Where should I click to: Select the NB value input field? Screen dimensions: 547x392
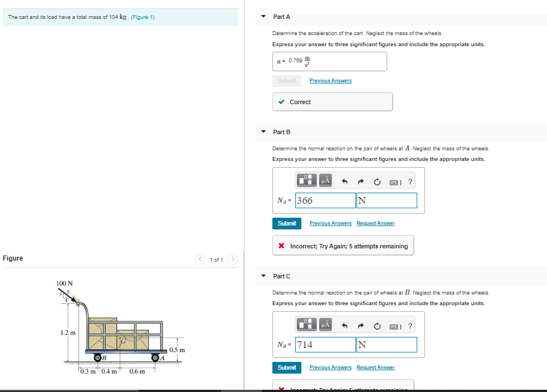pos(325,345)
